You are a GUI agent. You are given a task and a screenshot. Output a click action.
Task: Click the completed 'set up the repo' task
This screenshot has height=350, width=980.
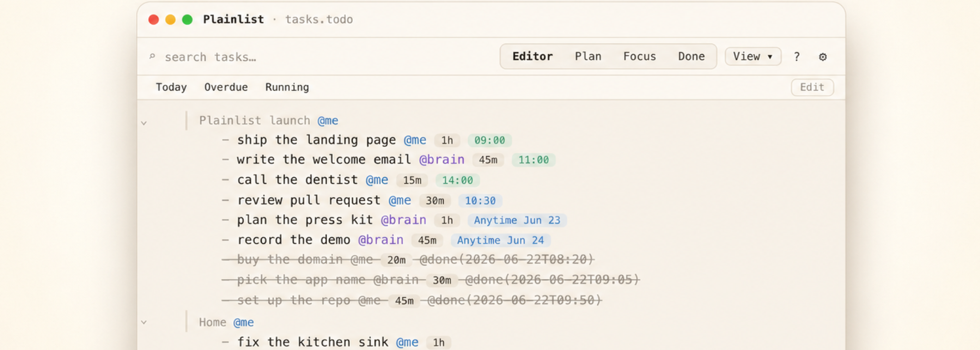coord(294,300)
